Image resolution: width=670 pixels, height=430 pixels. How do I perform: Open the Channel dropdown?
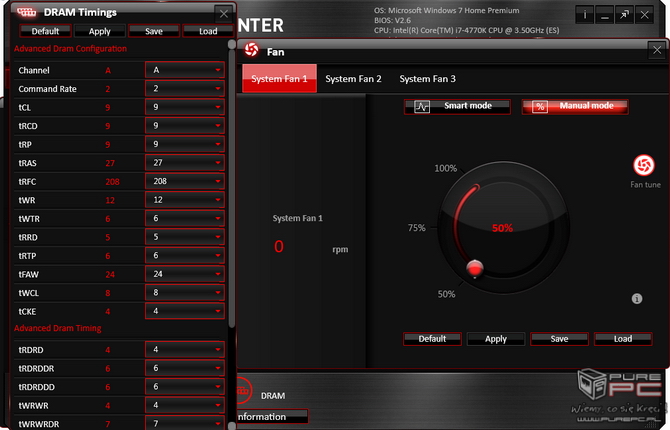[185, 70]
